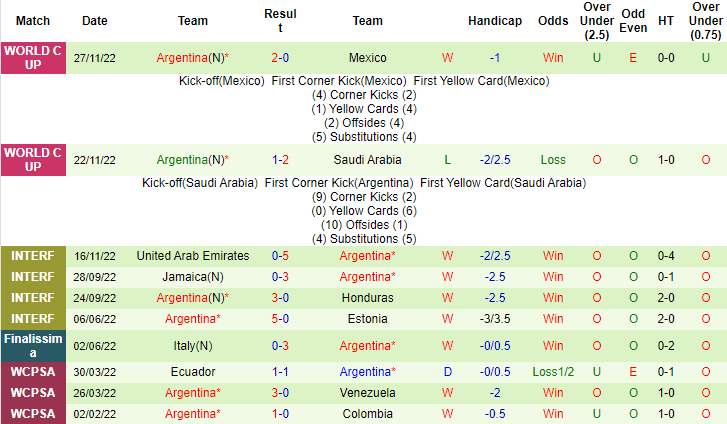
Task: Click the HT column header
Action: point(665,21)
